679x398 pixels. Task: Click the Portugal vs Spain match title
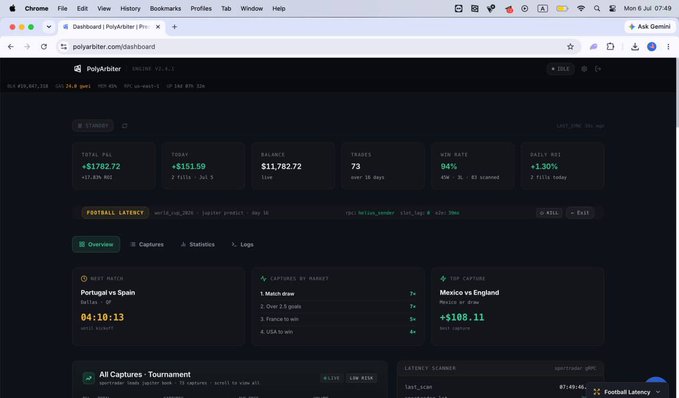[x=108, y=292]
